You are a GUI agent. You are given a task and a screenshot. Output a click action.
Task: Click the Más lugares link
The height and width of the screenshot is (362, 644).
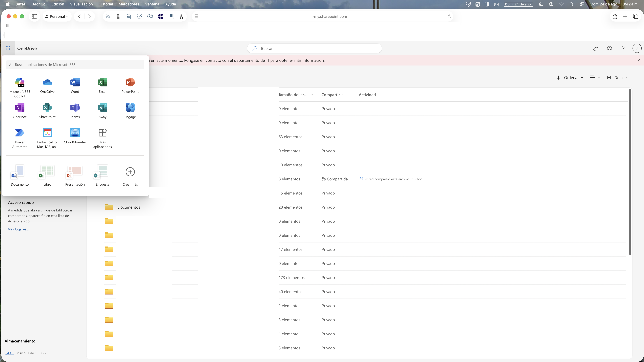(18, 229)
